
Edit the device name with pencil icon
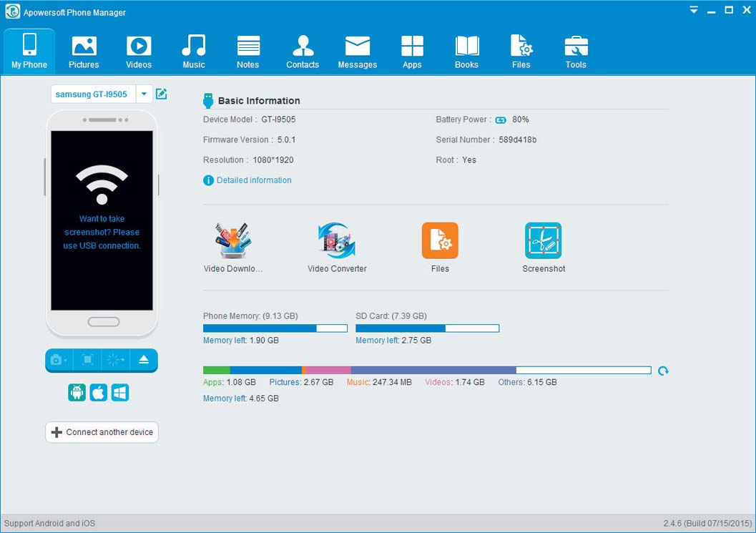click(162, 94)
